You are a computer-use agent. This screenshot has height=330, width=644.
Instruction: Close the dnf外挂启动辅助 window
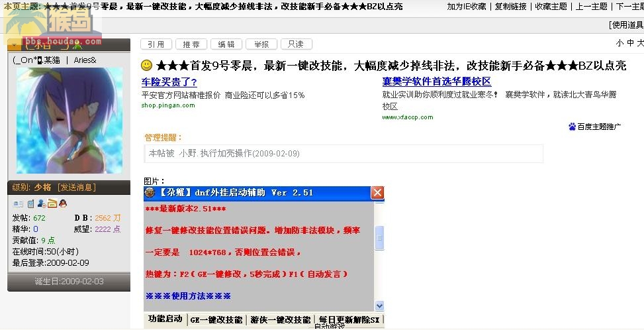pos(377,193)
